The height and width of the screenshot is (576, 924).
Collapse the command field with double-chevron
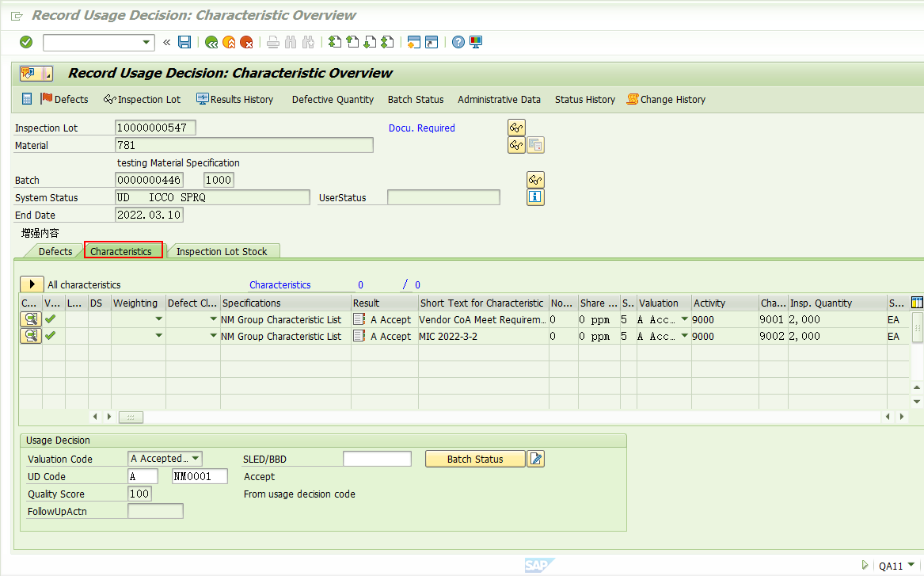click(x=167, y=42)
